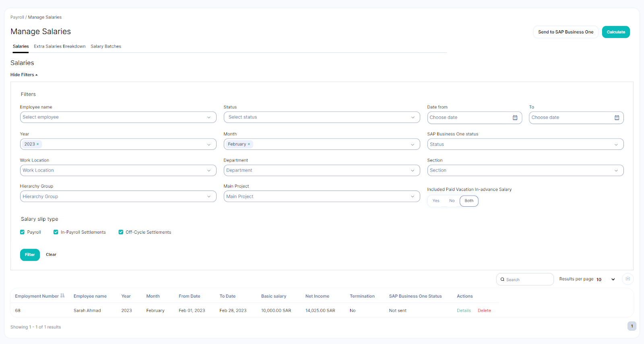Screen dimensions: 644x344
Task: Click the Net Income column header
Action: pyautogui.click(x=317, y=296)
